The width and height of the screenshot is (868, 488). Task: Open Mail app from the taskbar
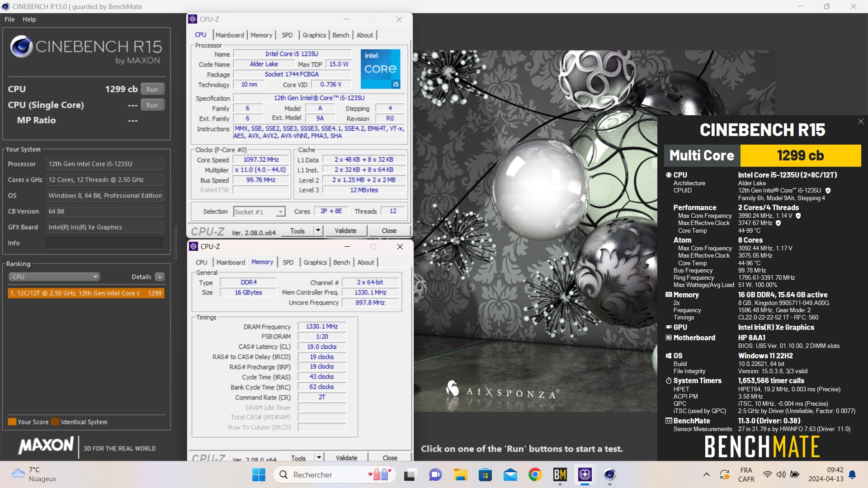(510, 474)
